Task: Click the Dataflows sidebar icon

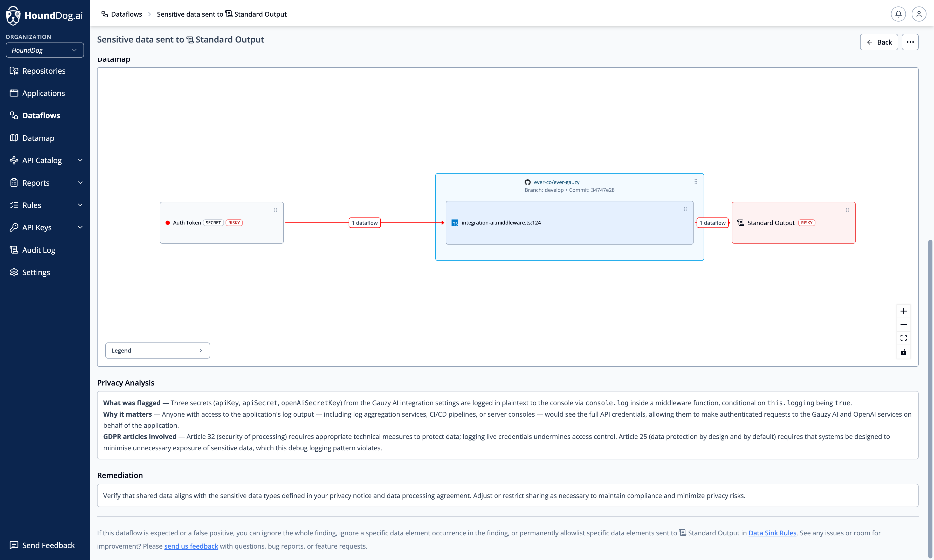Action: 14,115
